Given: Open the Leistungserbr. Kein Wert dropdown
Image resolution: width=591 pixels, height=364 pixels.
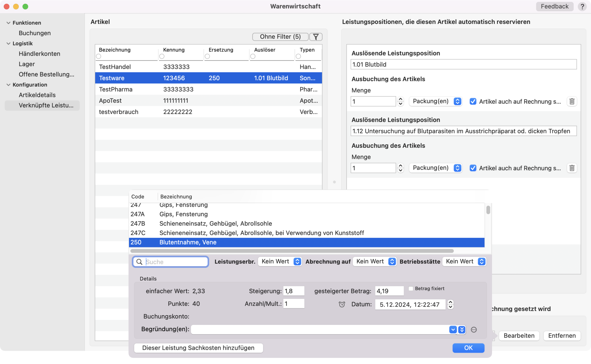Looking at the screenshot, I should click(280, 262).
